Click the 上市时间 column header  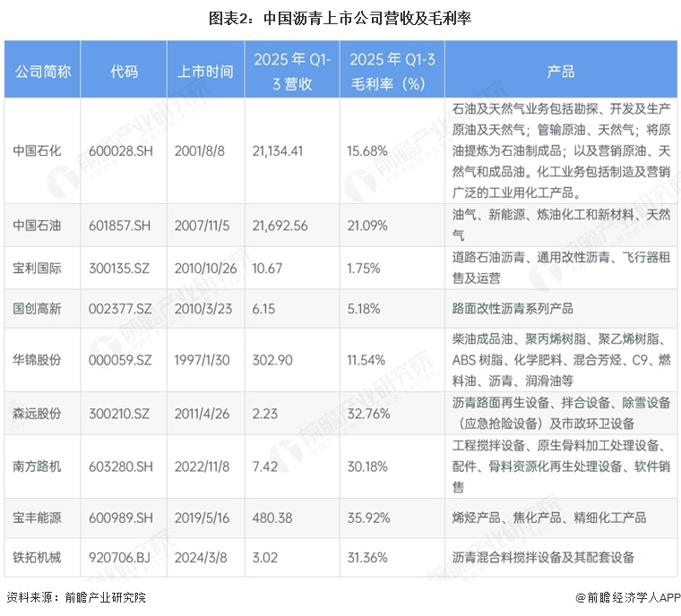tap(206, 70)
